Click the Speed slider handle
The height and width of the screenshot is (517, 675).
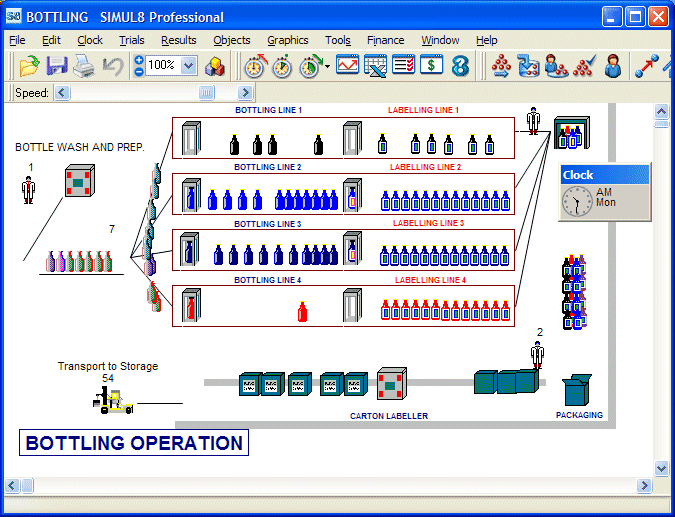207,93
